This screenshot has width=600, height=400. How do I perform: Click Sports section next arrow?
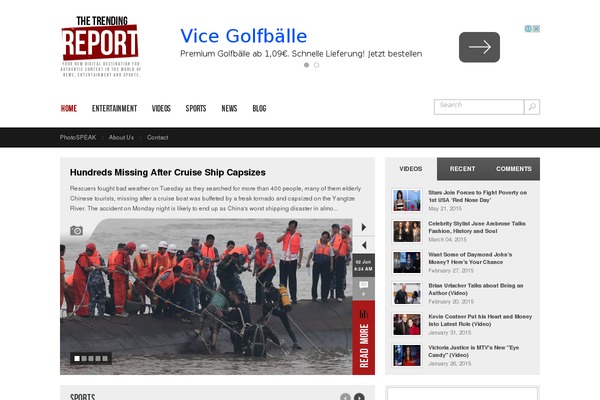pyautogui.click(x=359, y=397)
